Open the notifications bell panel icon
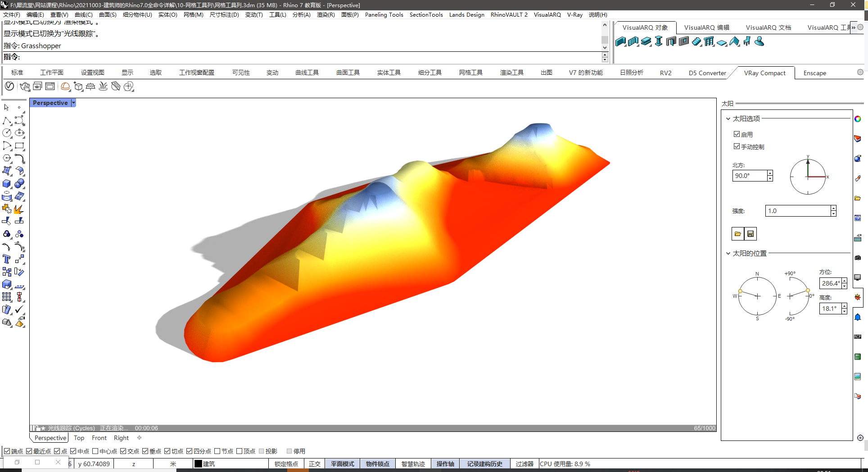Image resolution: width=868 pixels, height=472 pixels. [858, 317]
